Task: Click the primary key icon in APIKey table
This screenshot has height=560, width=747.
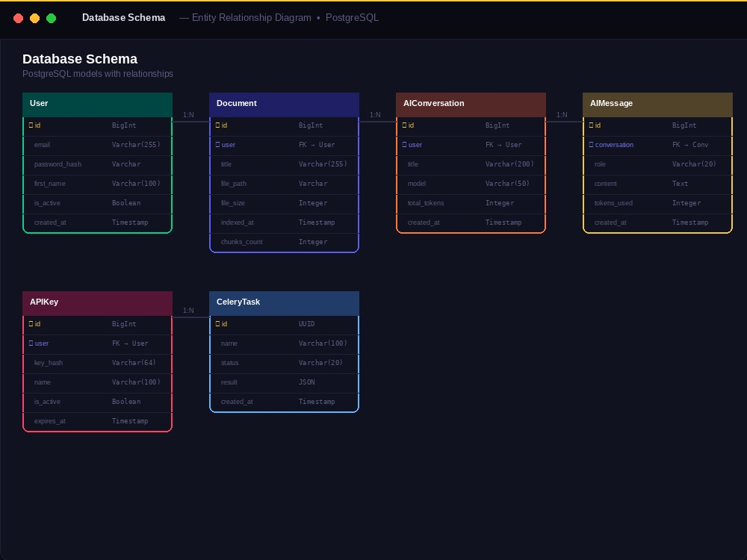Action: point(31,324)
